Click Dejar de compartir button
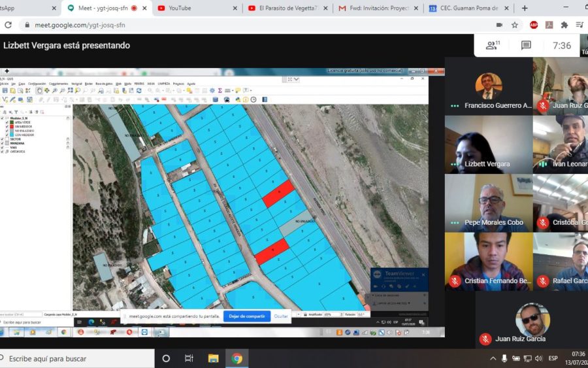This screenshot has width=588, height=368. tap(247, 316)
